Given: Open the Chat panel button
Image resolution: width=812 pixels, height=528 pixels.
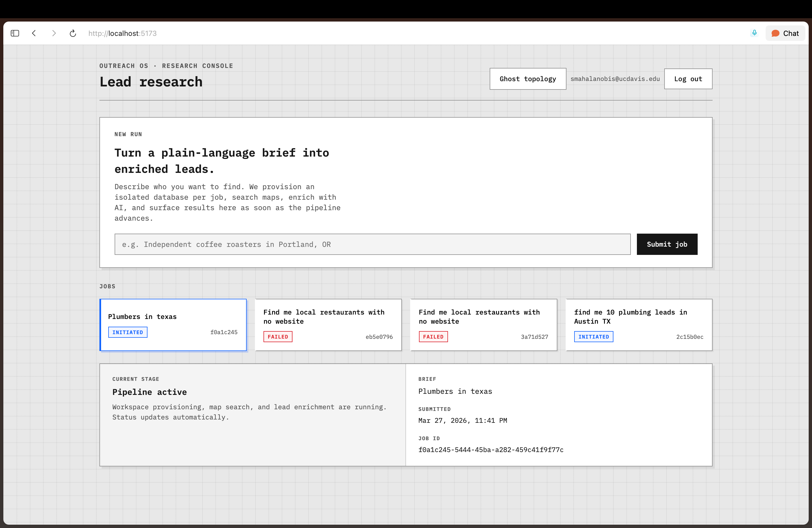Looking at the screenshot, I should (x=785, y=33).
